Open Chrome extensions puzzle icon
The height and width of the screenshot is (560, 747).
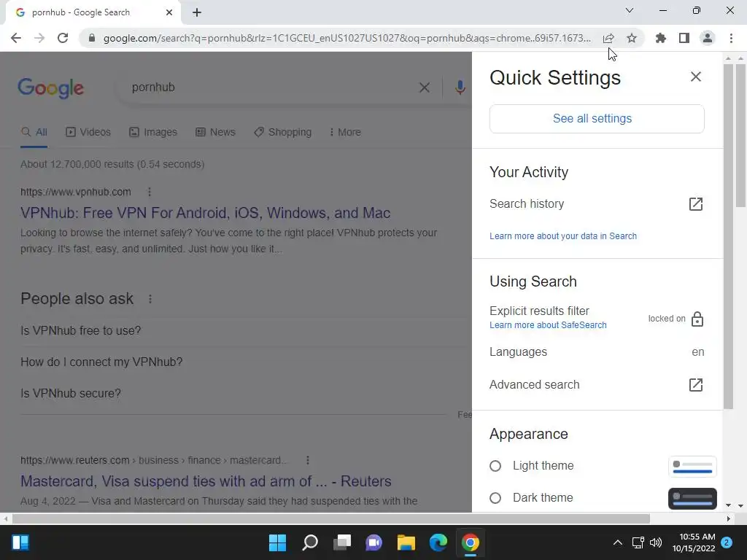click(x=660, y=38)
